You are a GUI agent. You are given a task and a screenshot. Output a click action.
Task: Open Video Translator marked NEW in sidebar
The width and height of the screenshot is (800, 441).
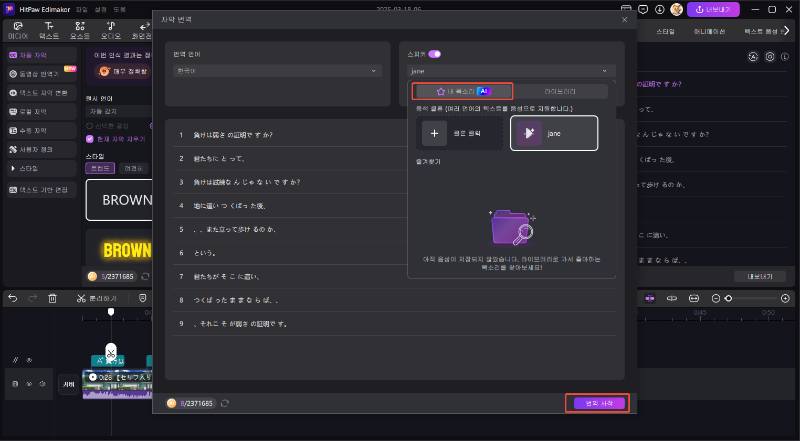coord(41,74)
